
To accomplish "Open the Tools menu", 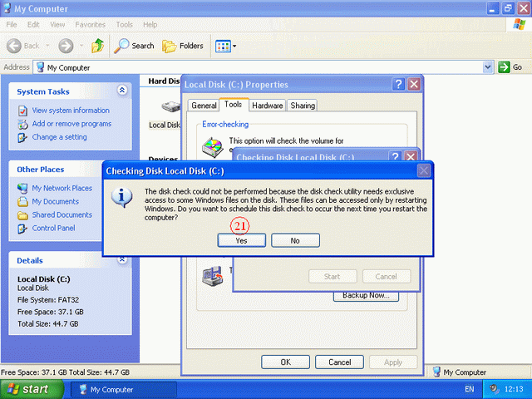I will pos(124,24).
